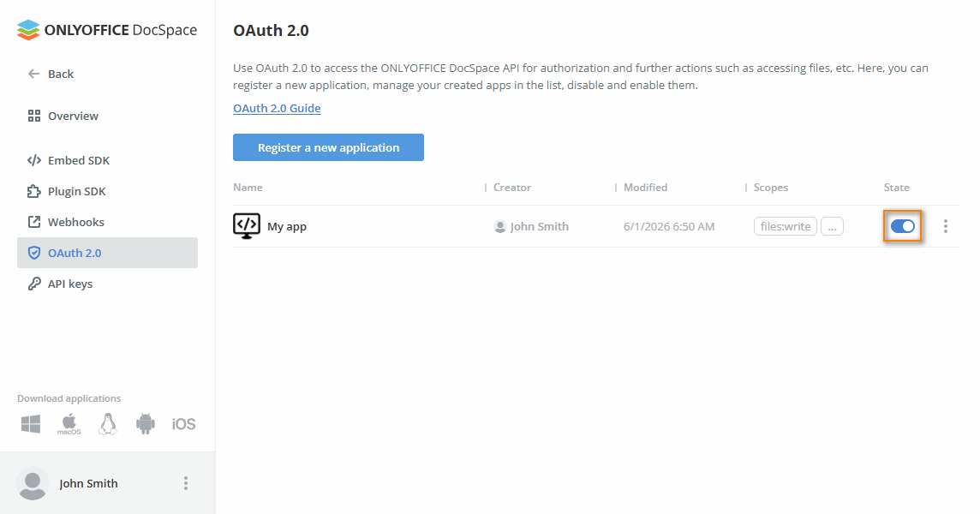This screenshot has width=980, height=514.
Task: Click the OAuth 2.0 shield icon
Action: click(34, 253)
